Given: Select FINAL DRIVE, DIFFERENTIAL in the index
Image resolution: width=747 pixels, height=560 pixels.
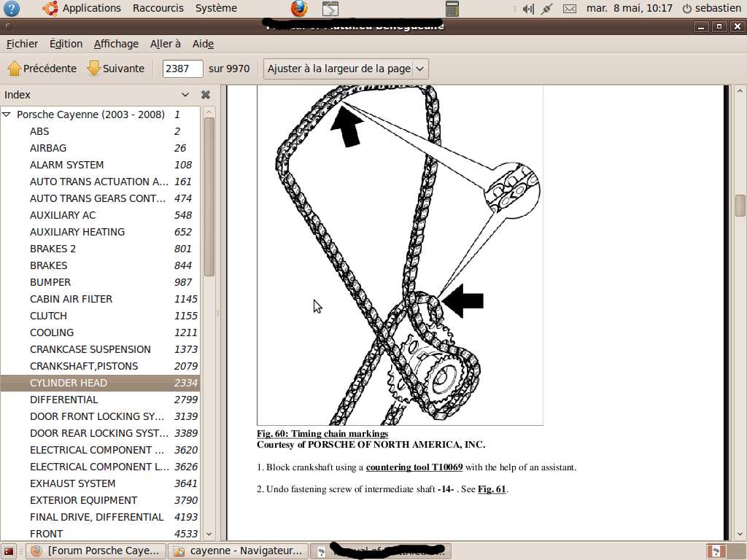Looking at the screenshot, I should (100, 517).
